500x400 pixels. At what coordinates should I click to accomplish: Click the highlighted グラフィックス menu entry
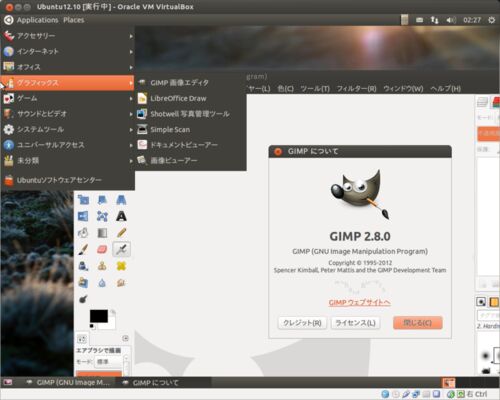coord(67,82)
